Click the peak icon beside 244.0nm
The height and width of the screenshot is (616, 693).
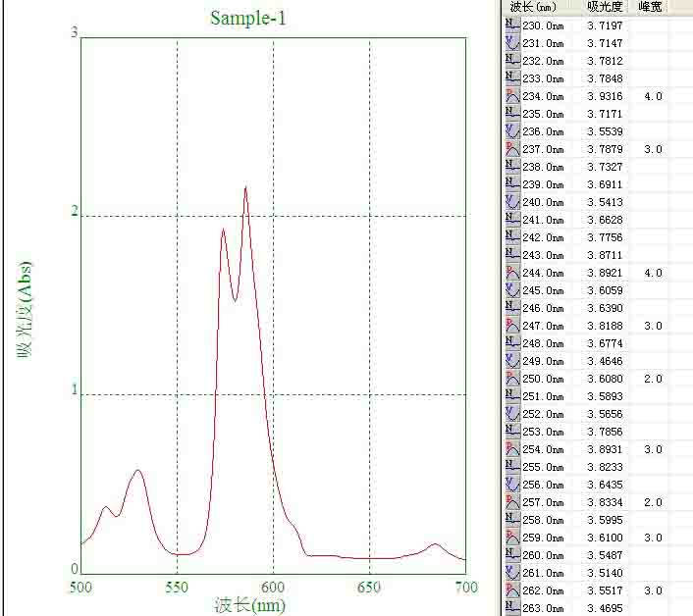click(512, 273)
